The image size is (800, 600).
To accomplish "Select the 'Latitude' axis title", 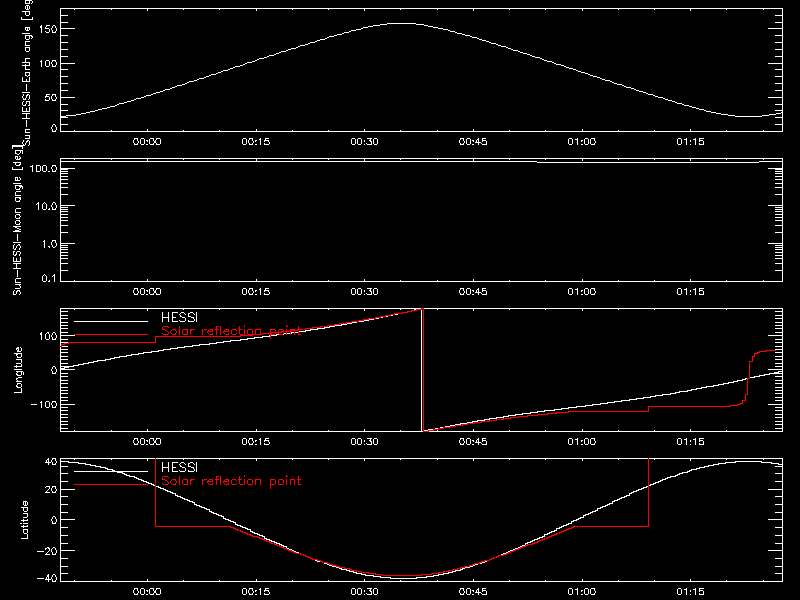I will (24, 520).
